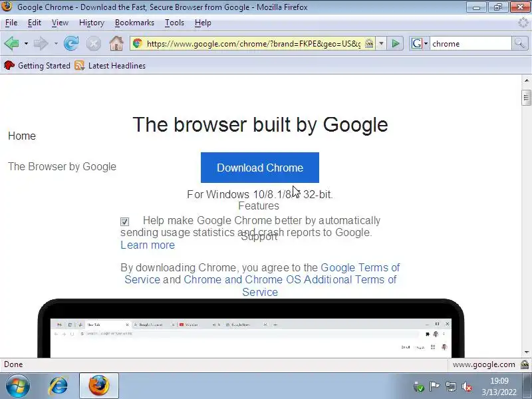This screenshot has height=399, width=532.
Task: Click the Forward arrow button
Action: click(x=41, y=43)
